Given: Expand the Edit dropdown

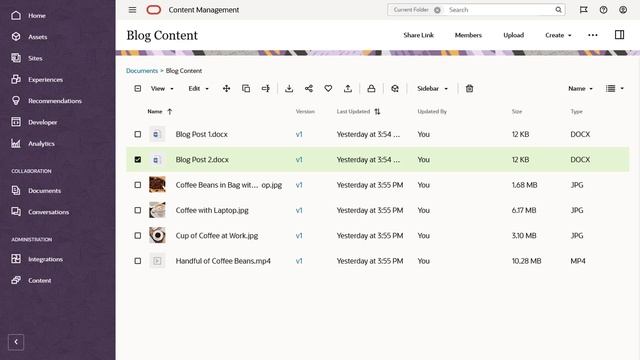Looking at the screenshot, I should [x=198, y=89].
